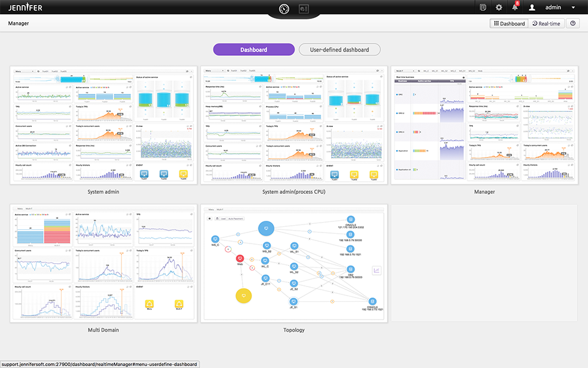The height and width of the screenshot is (368, 588).
Task: Open the System admin dashboard thumbnail
Action: (104, 125)
